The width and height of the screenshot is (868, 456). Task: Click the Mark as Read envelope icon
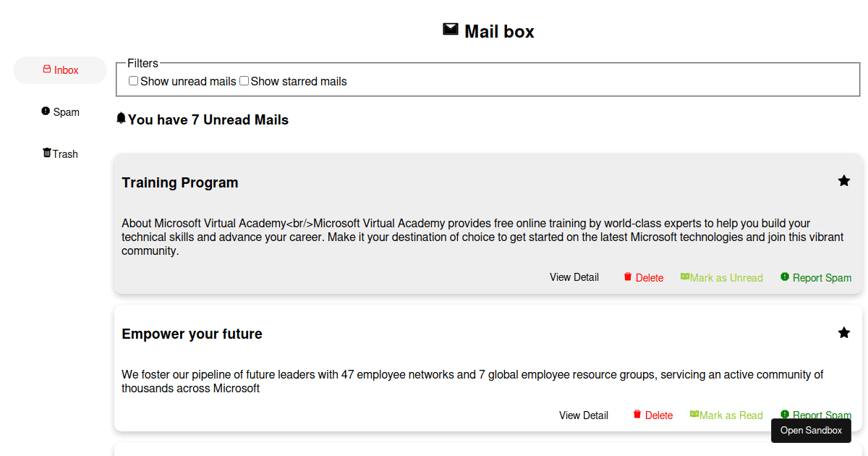pyautogui.click(x=694, y=415)
